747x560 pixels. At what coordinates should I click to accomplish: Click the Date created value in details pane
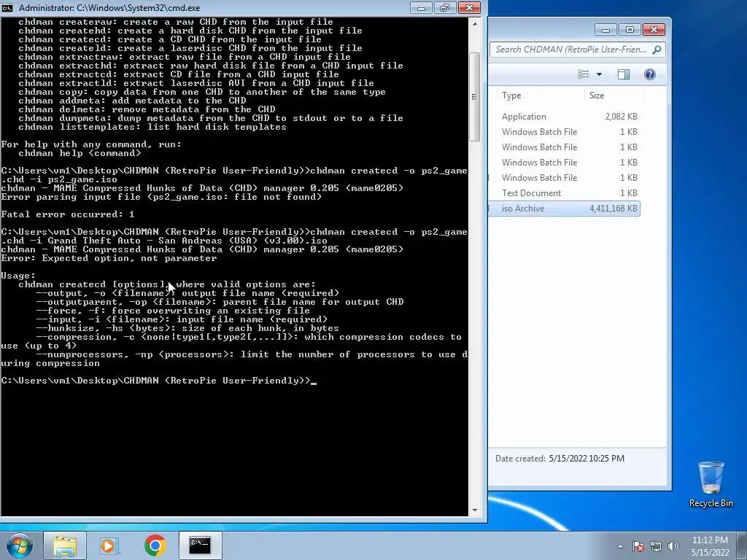pos(587,459)
